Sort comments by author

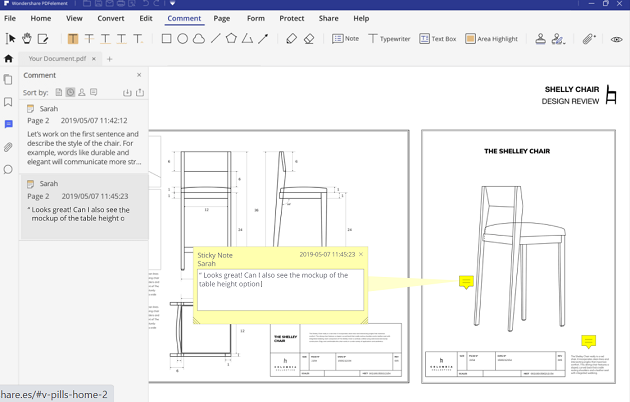click(x=82, y=92)
